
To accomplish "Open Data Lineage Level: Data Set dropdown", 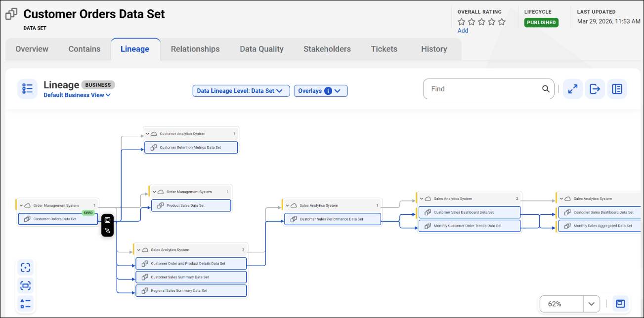I will [x=241, y=91].
